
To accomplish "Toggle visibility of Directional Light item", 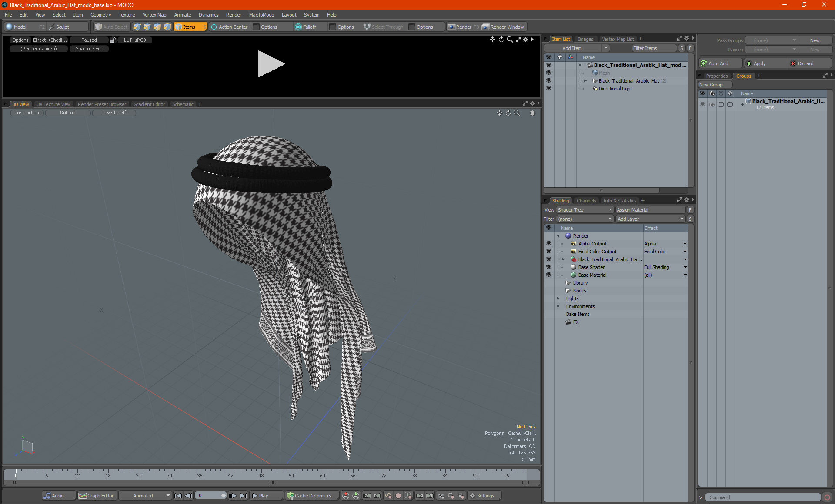I will click(x=548, y=89).
